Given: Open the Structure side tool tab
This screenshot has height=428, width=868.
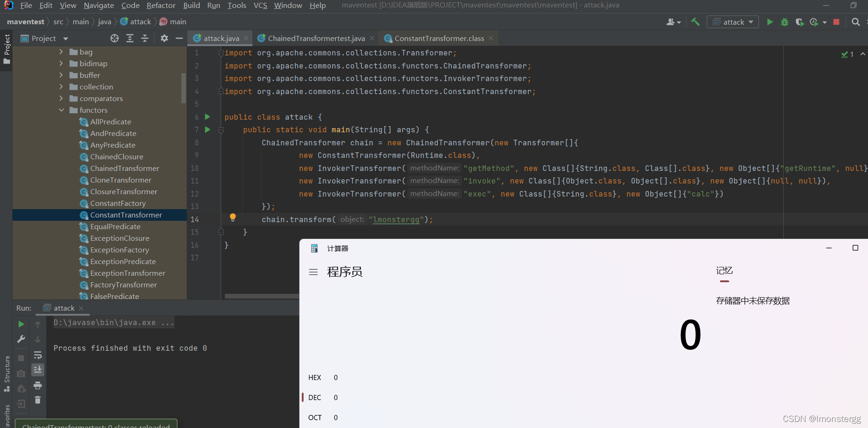Looking at the screenshot, I should click(7, 374).
